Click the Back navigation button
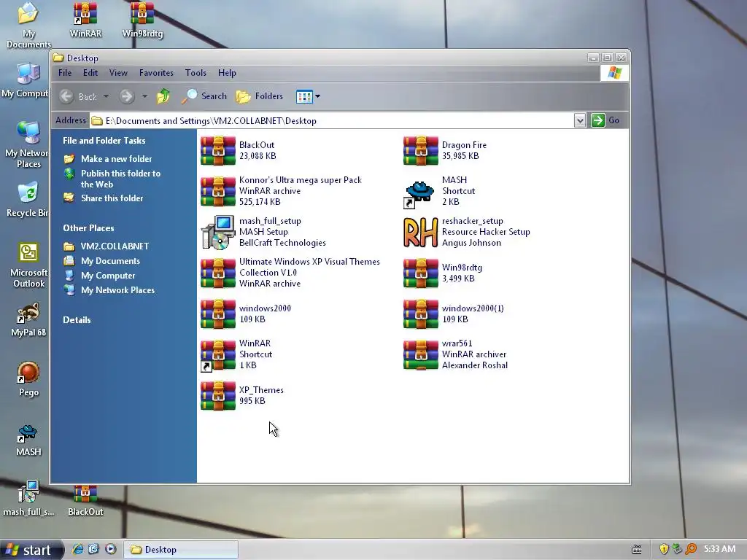 tap(79, 97)
